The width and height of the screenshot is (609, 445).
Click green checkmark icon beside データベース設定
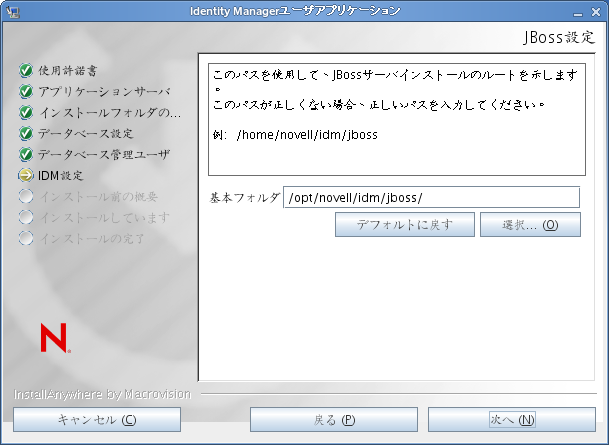26,133
